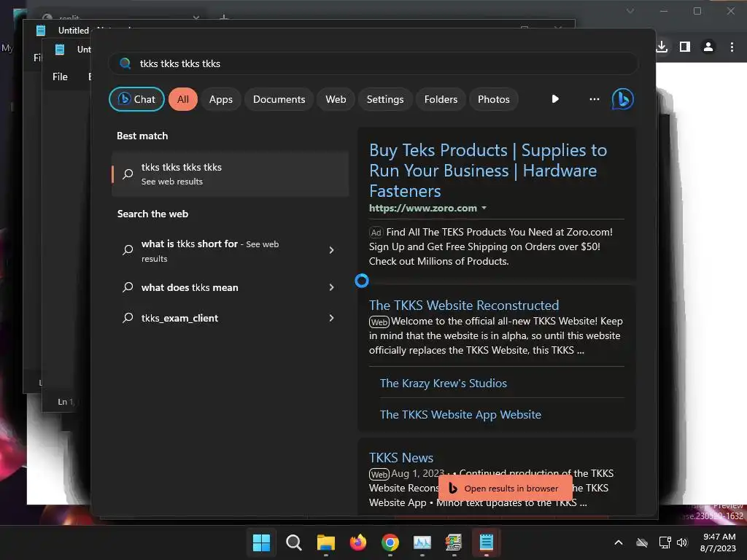
Task: Click Open results in browser button
Action: [x=505, y=488]
